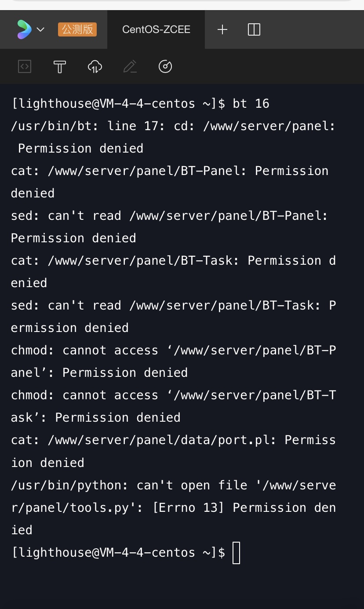The height and width of the screenshot is (609, 364).
Task: Click the circular disc icon in the toolbar
Action: [165, 67]
